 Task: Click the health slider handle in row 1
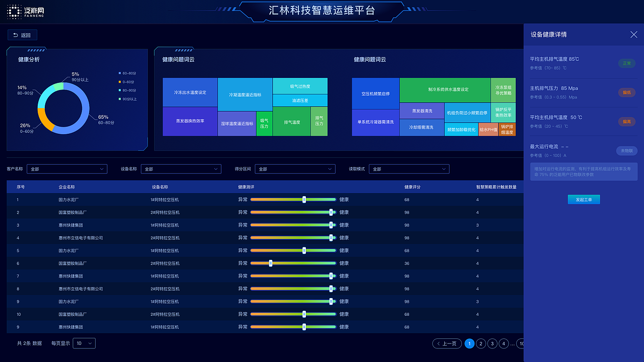pyautogui.click(x=304, y=200)
